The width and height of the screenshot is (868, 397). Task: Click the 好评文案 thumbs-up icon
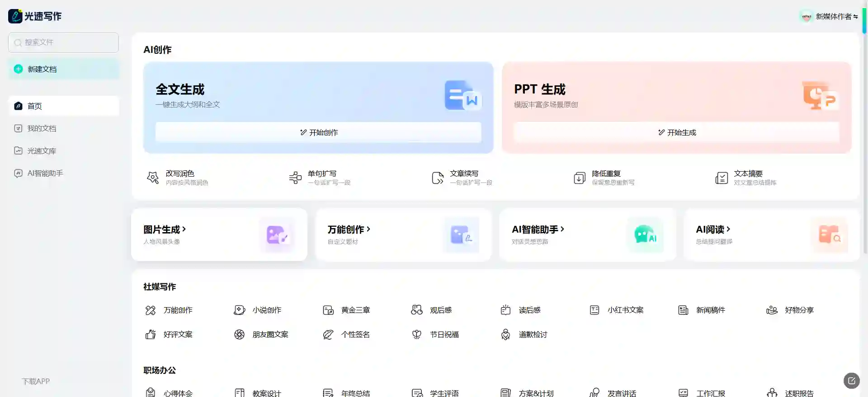151,334
